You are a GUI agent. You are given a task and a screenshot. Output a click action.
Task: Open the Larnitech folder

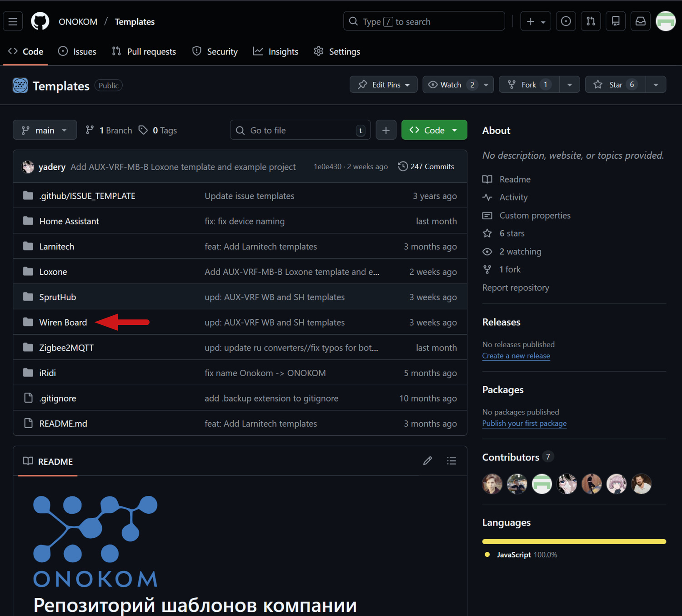[57, 247]
